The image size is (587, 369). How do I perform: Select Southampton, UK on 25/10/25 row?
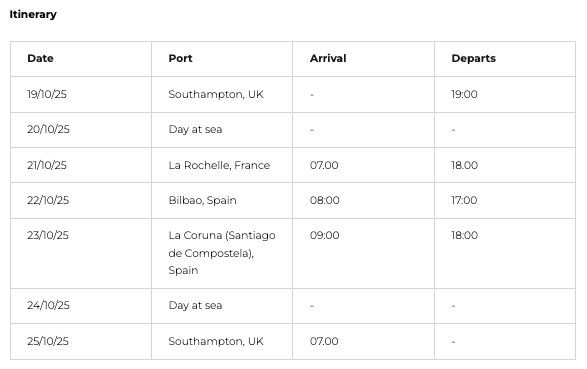click(216, 341)
